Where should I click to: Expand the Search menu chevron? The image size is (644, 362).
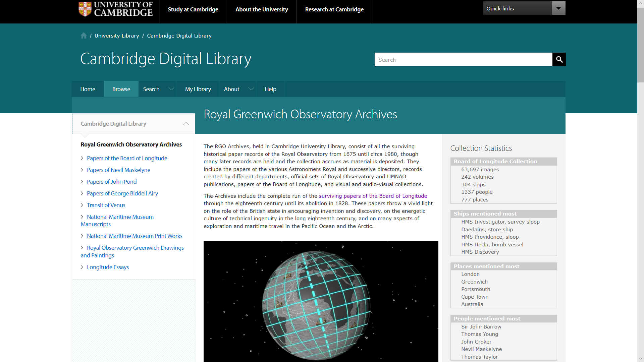tap(171, 89)
